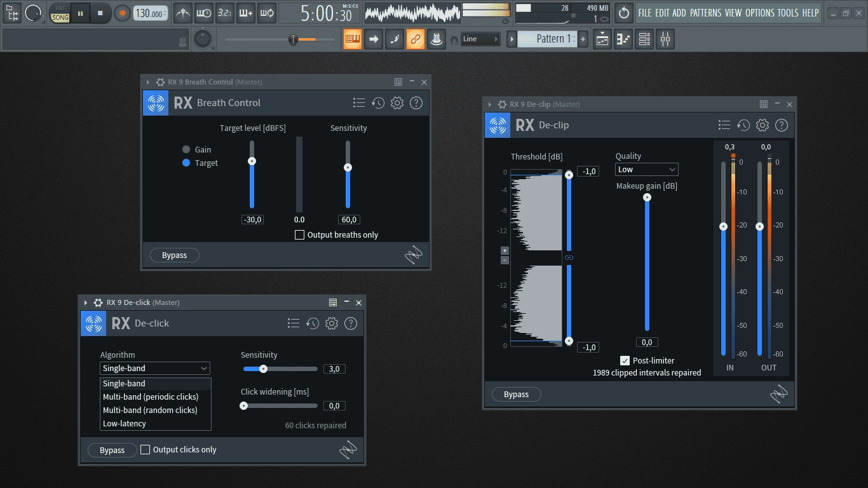This screenshot has width=868, height=488.
Task: Toggle typing keyboard to piano icon
Action: coord(353,39)
